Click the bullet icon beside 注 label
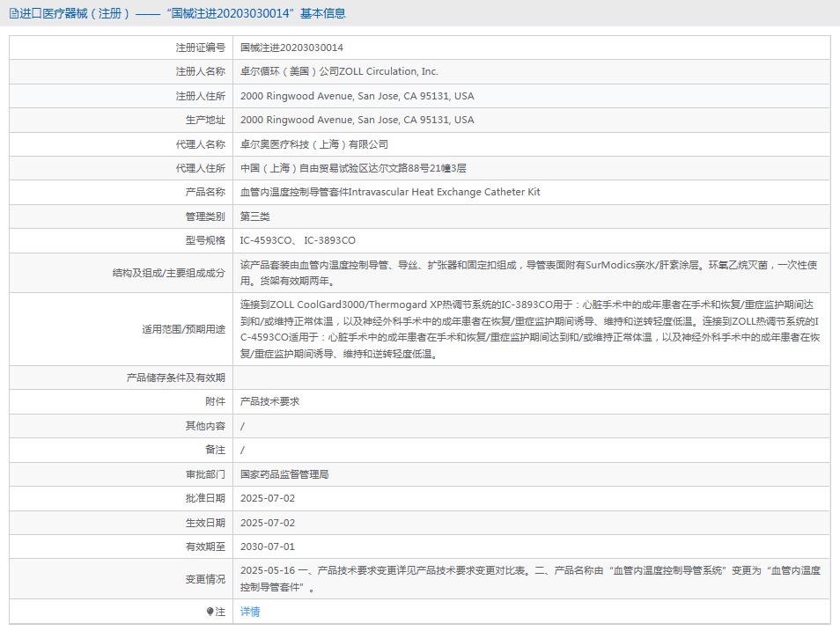The image size is (840, 631). pos(210,612)
